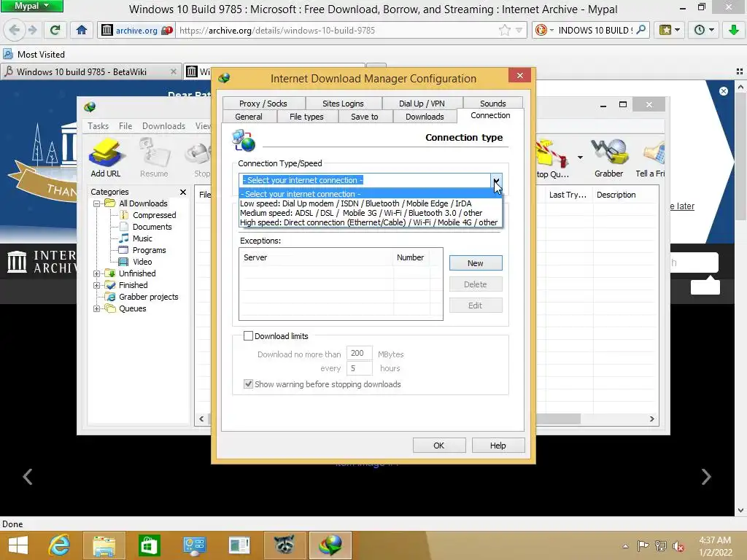The width and height of the screenshot is (747, 560).
Task: Switch to the General tab
Action: 249,117
